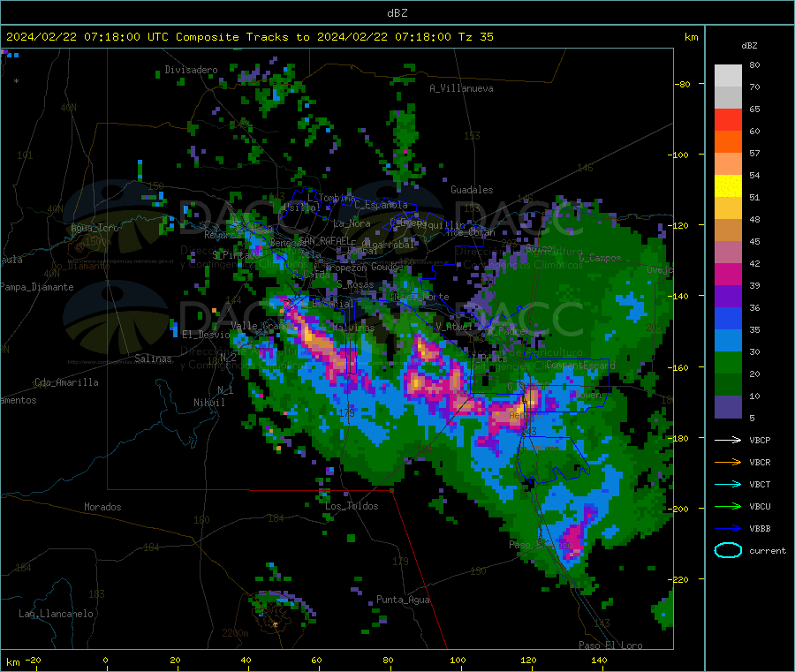The height and width of the screenshot is (672, 795).
Task: Click the 'Composite Tracks to' header text
Action: pos(242,37)
